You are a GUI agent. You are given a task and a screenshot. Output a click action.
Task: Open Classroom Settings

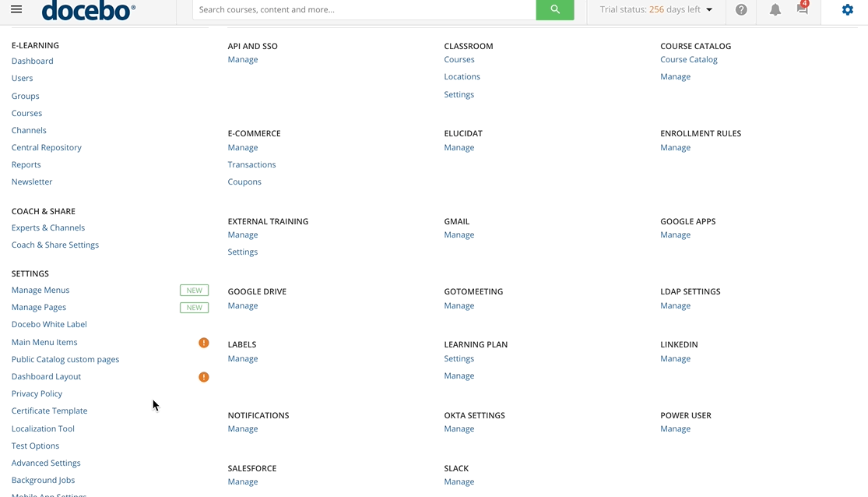coord(459,95)
